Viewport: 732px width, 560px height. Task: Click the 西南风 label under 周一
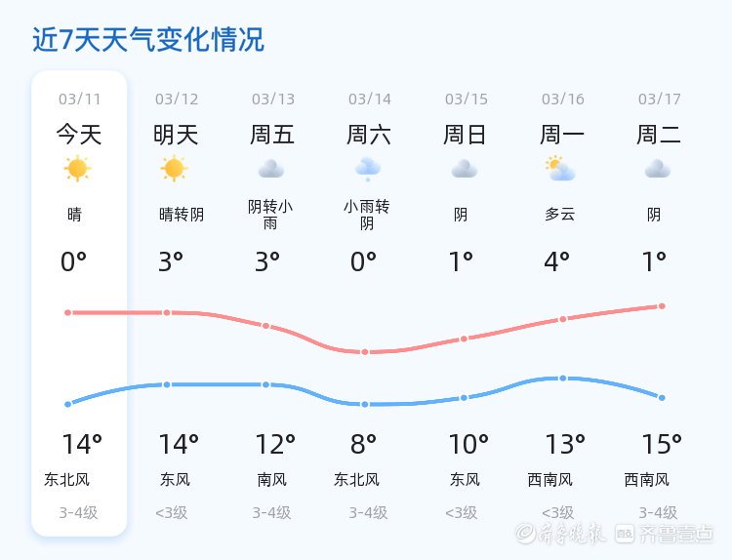tap(550, 480)
